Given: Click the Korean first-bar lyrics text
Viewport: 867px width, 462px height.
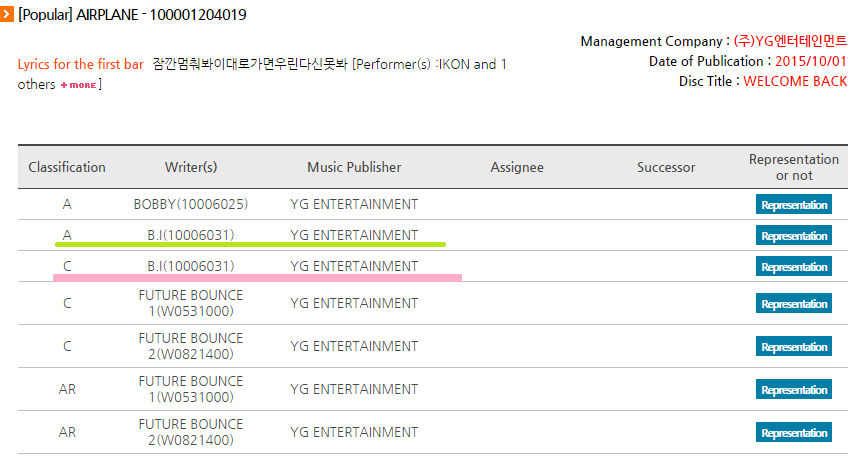Looking at the screenshot, I should (x=250, y=64).
